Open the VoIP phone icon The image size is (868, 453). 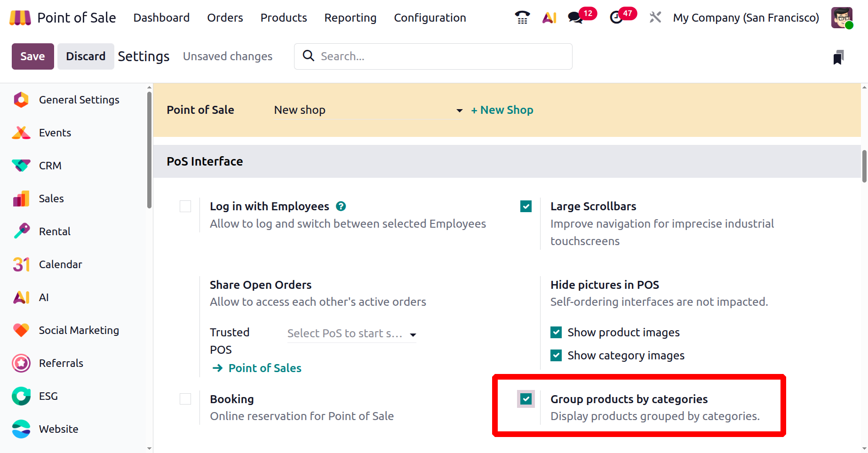[x=522, y=18]
